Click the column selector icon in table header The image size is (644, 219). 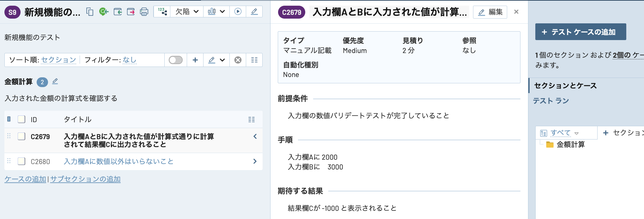[x=252, y=120]
